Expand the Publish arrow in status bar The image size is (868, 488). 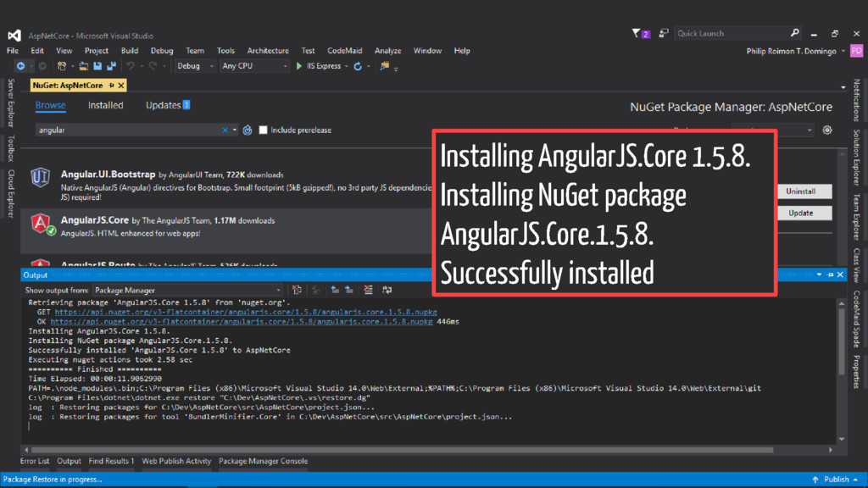856,480
